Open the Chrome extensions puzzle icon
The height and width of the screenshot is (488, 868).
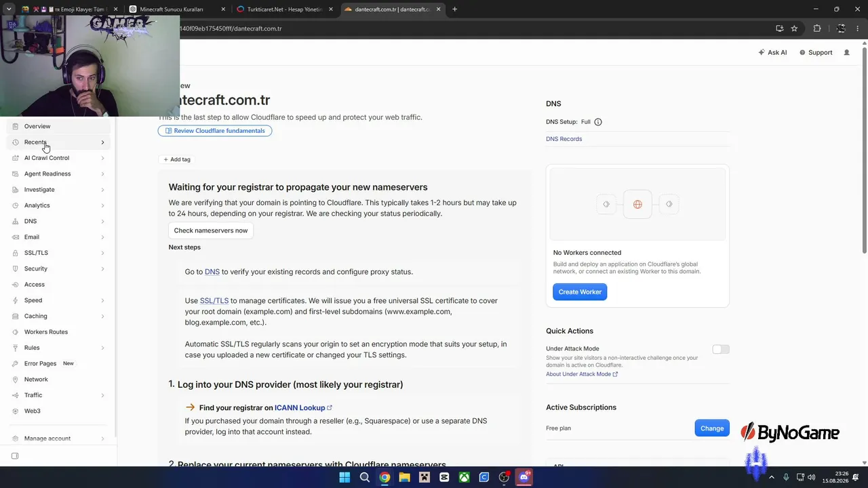point(817,28)
